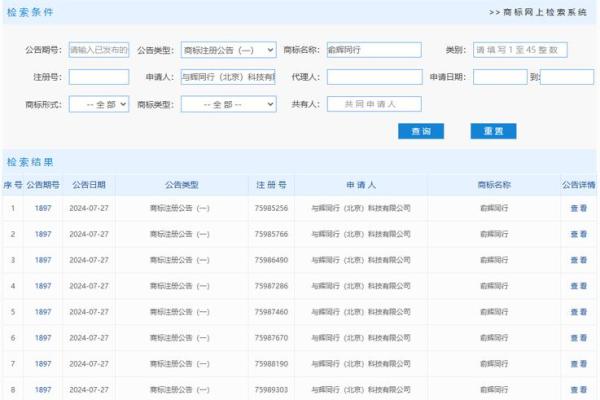Select registration number 75985256 cell
This screenshot has height=400, width=600.
tap(271, 208)
